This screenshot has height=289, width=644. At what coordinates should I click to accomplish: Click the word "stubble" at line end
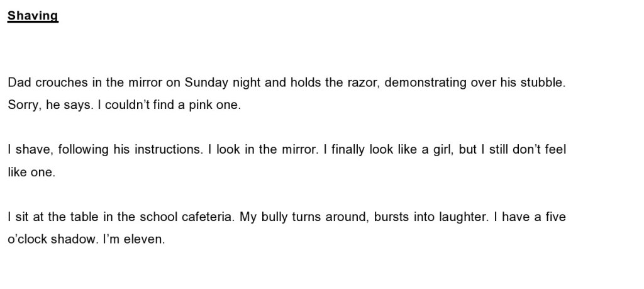[541, 83]
